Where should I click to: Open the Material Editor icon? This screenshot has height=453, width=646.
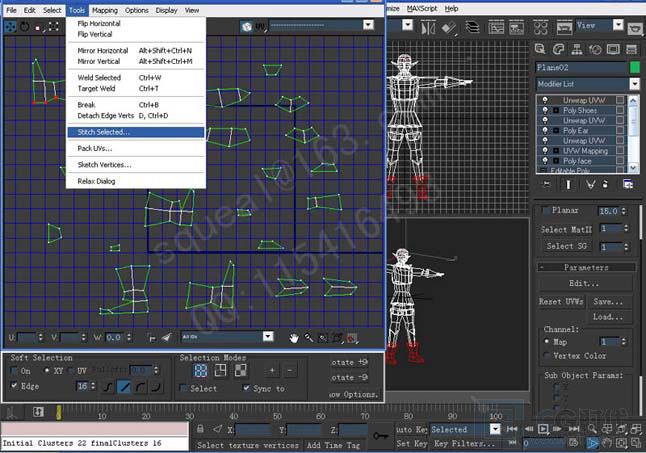pyautogui.click(x=541, y=28)
